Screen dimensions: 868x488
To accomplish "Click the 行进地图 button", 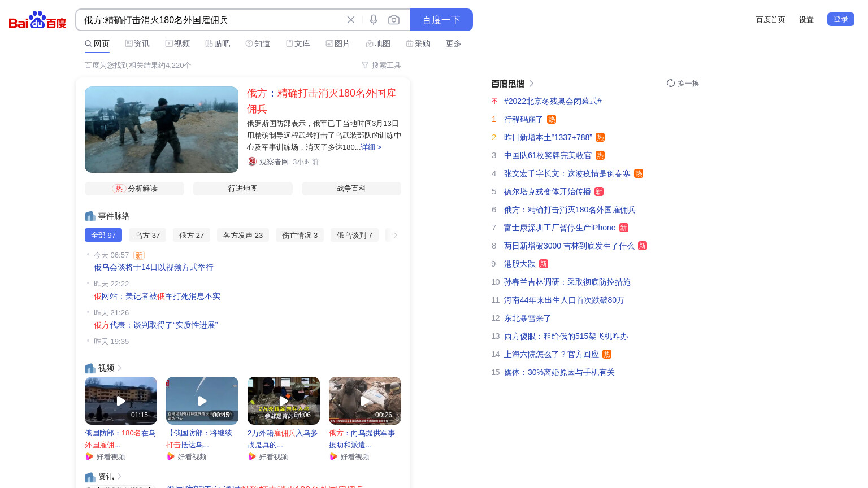I will coord(243,189).
